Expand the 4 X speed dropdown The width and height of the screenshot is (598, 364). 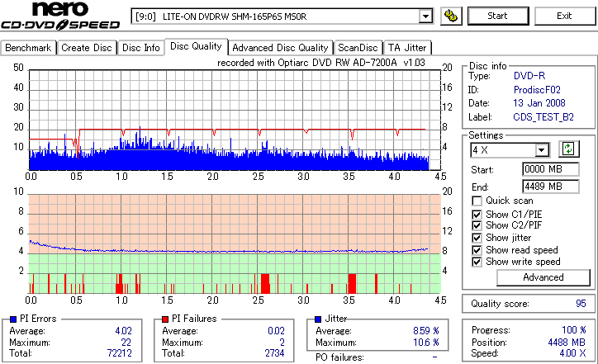pos(541,150)
